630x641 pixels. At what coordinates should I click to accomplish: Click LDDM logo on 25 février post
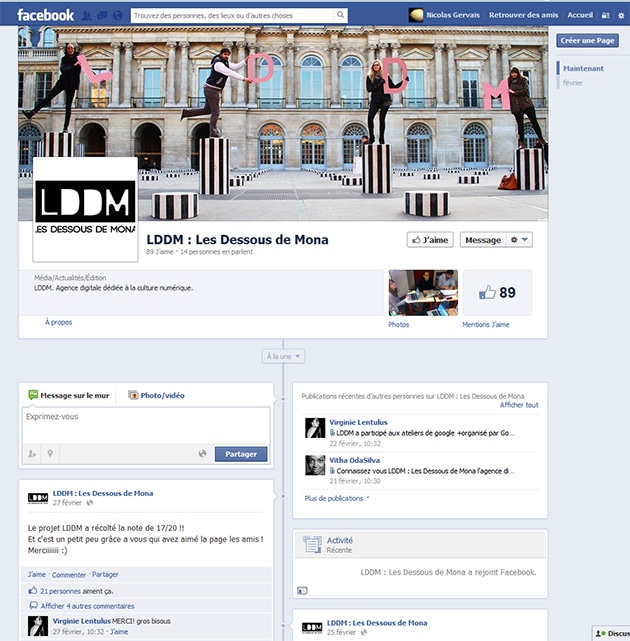pyautogui.click(x=312, y=628)
